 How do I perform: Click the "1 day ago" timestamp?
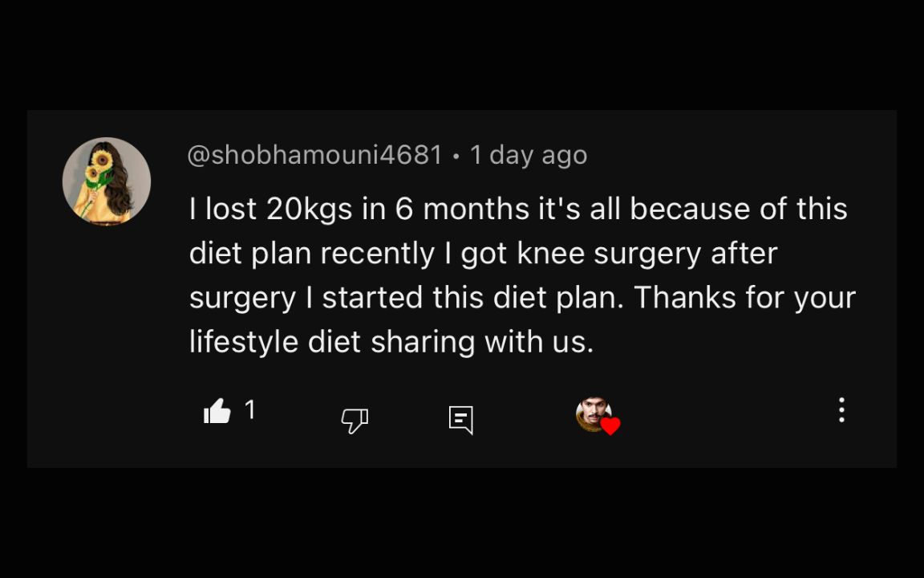(x=529, y=155)
